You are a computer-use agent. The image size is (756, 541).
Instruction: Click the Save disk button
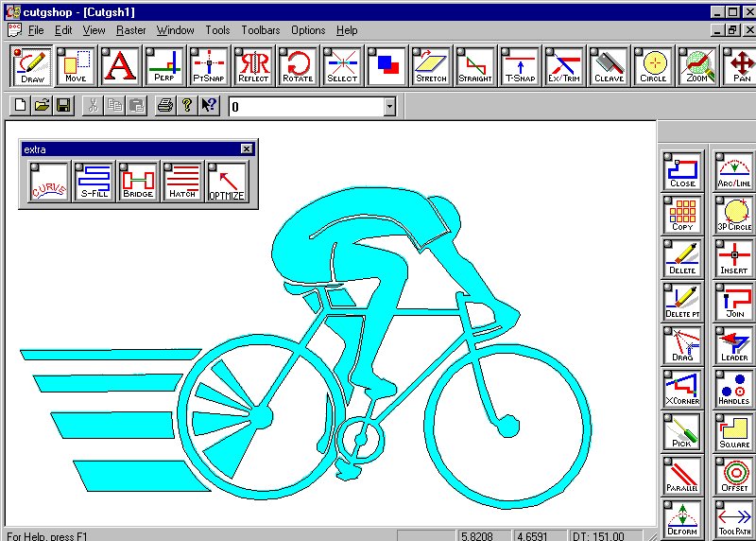coord(63,106)
